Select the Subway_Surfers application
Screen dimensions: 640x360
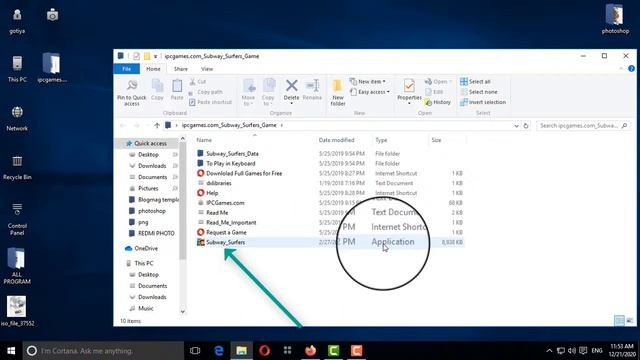225,242
